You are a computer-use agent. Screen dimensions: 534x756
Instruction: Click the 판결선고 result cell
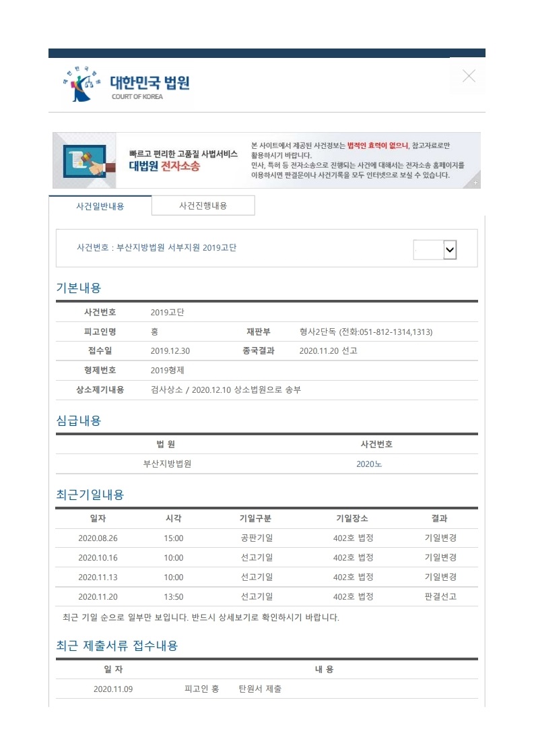440,596
